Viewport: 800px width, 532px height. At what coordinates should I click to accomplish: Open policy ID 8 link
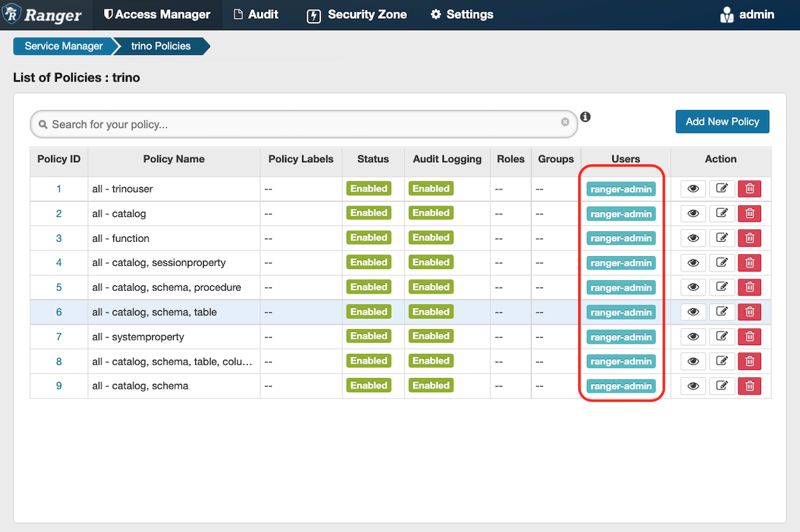click(59, 362)
